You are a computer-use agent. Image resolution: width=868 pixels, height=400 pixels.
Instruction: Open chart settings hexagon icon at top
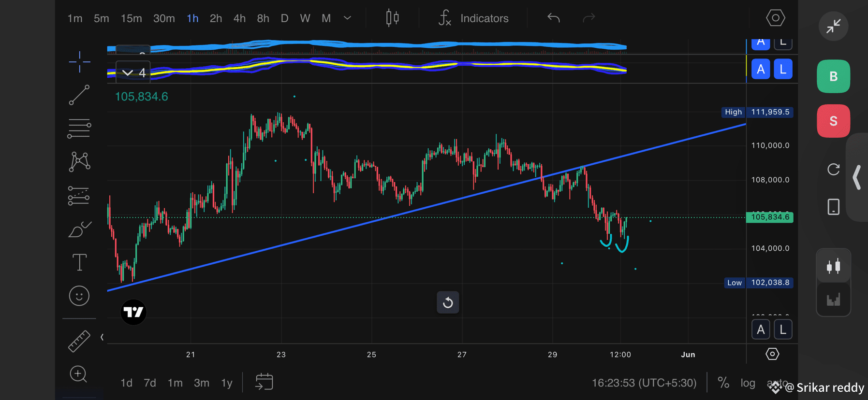776,18
